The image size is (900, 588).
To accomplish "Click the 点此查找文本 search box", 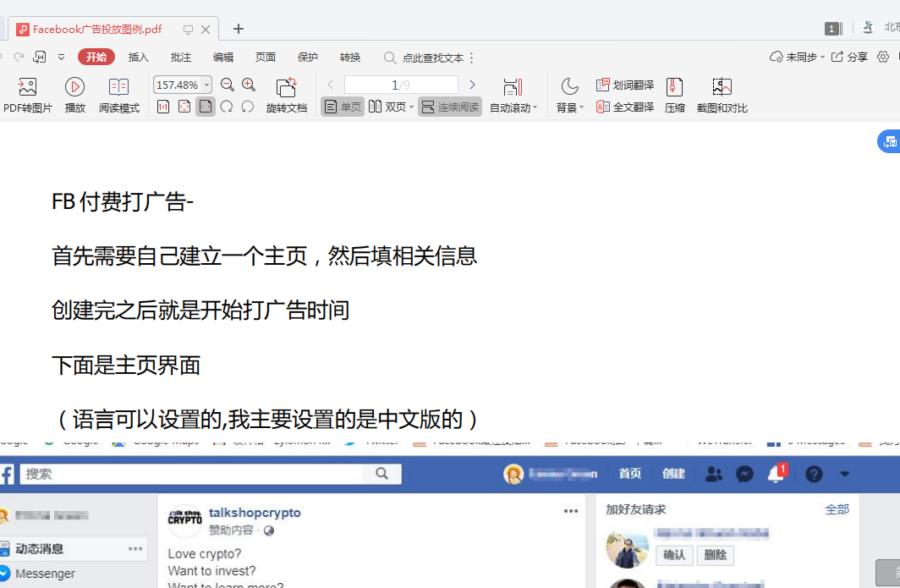I will pos(424,58).
